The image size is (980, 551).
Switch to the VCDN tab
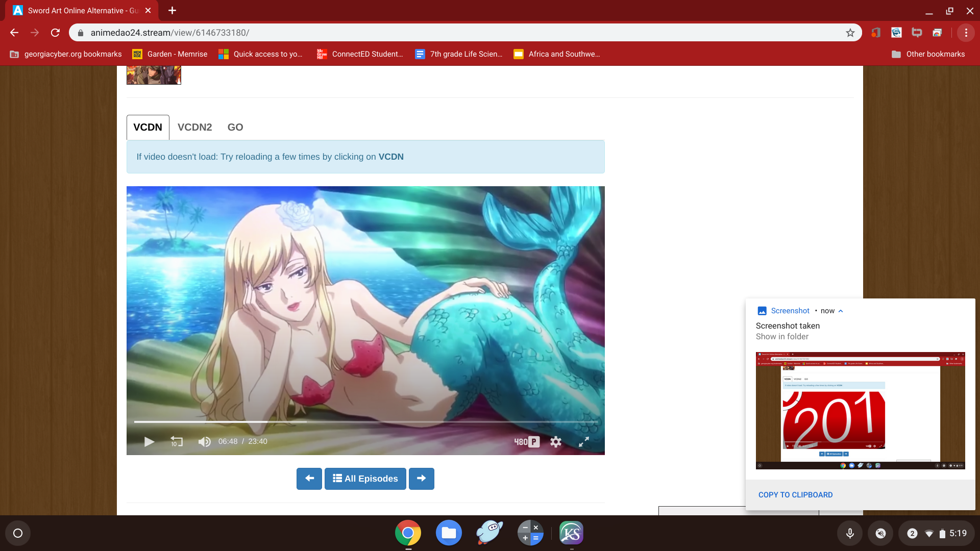[148, 128]
